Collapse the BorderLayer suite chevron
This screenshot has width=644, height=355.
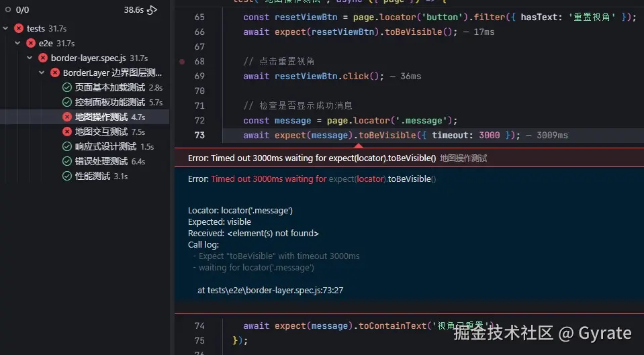(x=42, y=73)
